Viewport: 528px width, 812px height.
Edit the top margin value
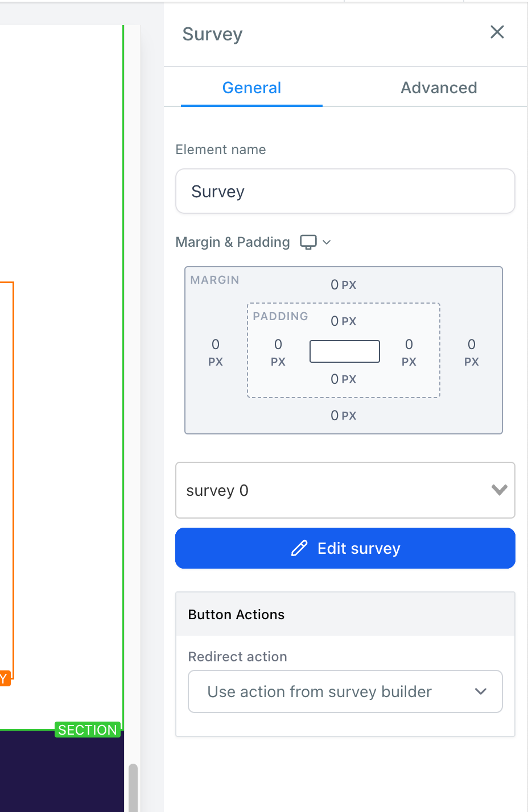[x=343, y=285]
